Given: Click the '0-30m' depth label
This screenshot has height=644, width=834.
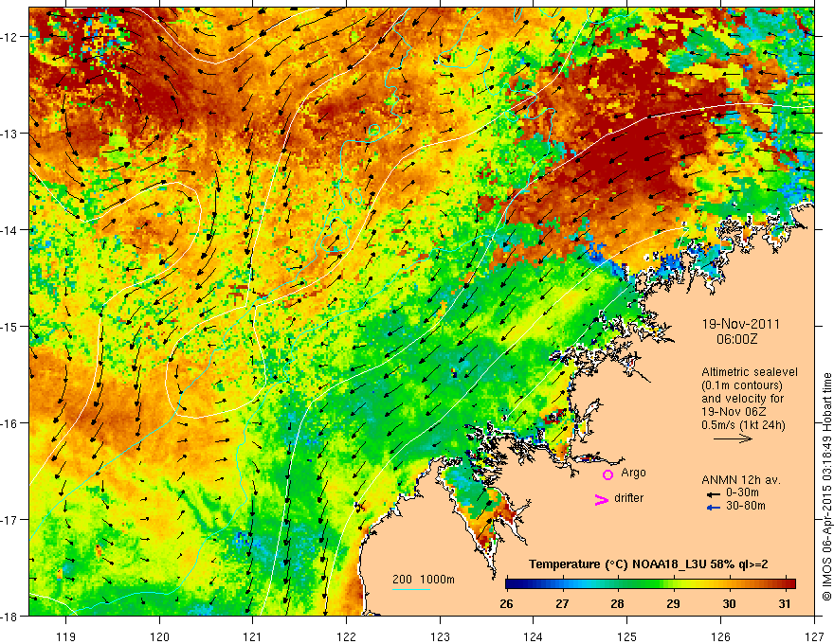Looking at the screenshot, I should pos(742,492).
